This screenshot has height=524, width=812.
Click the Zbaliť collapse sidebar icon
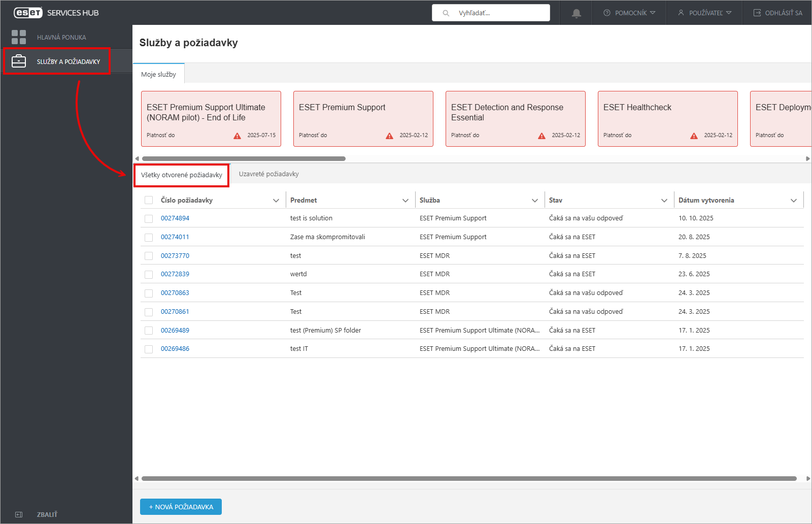[19, 514]
